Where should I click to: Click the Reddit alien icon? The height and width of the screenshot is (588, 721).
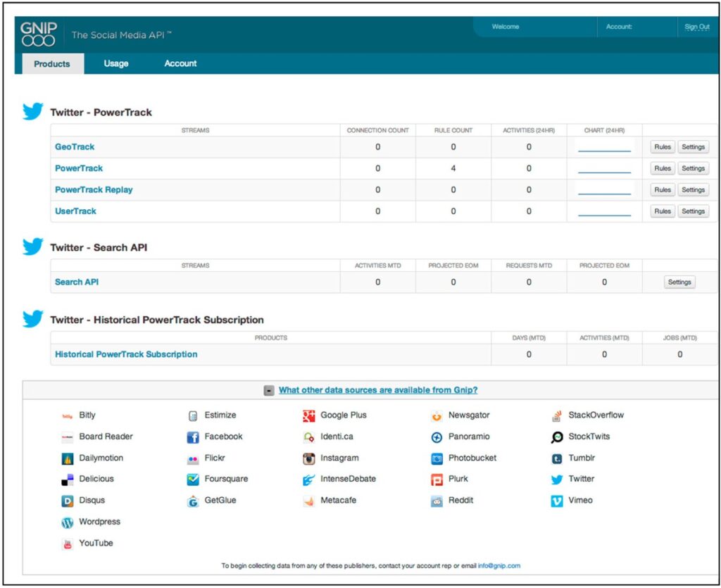[x=437, y=501]
